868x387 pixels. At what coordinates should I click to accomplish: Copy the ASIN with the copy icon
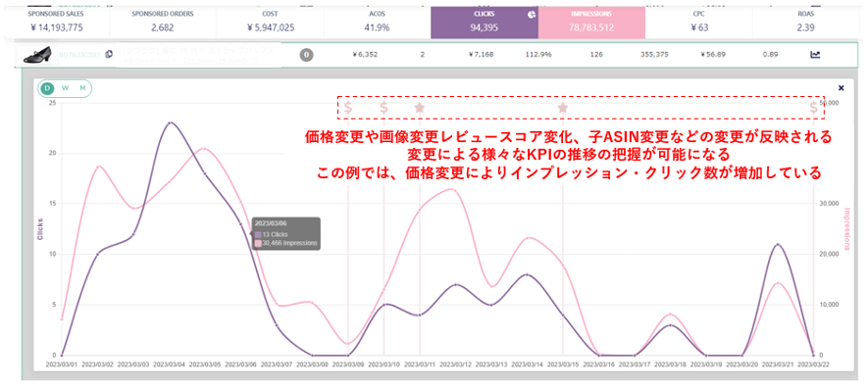109,54
